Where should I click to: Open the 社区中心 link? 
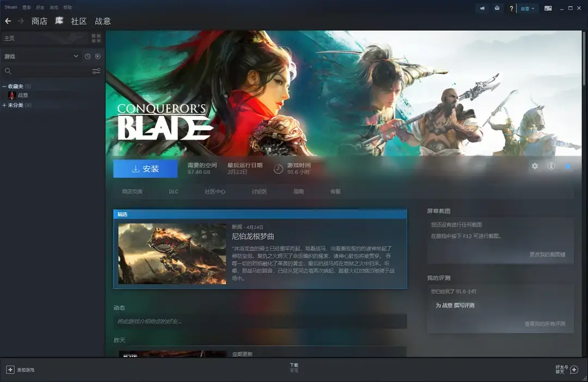tap(215, 191)
